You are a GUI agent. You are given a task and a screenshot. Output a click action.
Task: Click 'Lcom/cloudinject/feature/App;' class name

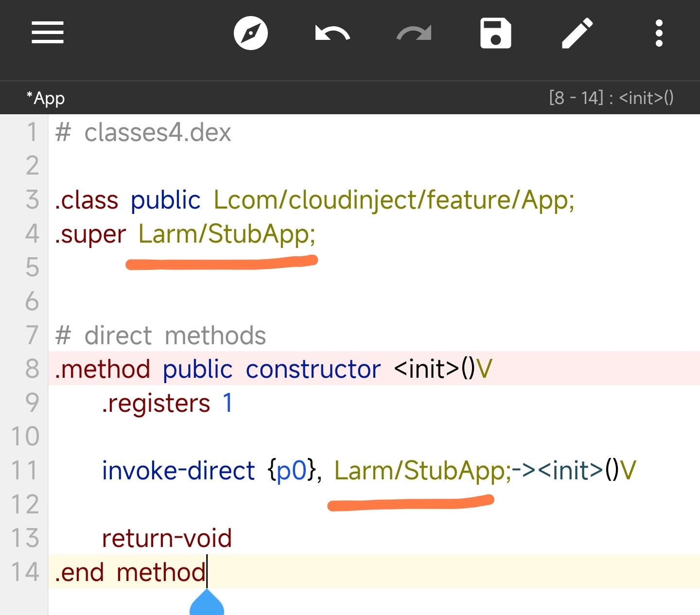[x=394, y=200]
